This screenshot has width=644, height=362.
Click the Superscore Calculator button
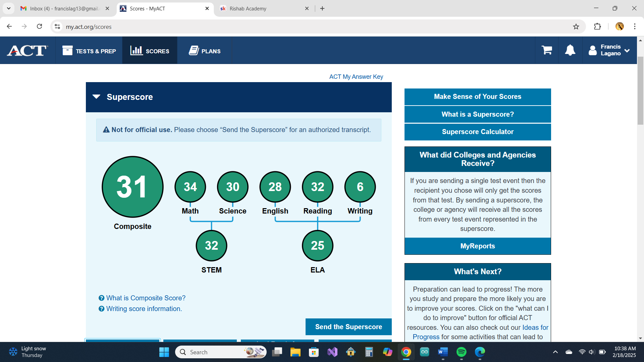(x=477, y=132)
